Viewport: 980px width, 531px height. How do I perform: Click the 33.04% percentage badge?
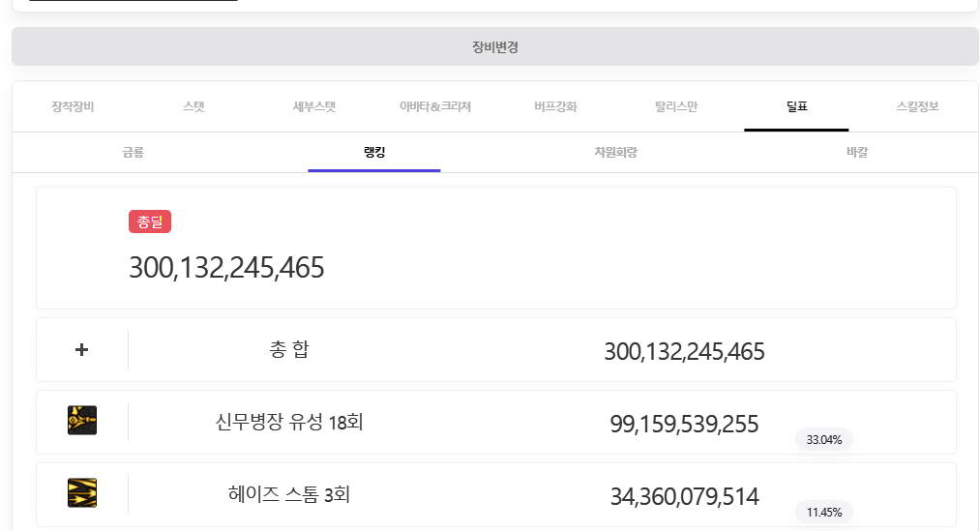tap(824, 440)
